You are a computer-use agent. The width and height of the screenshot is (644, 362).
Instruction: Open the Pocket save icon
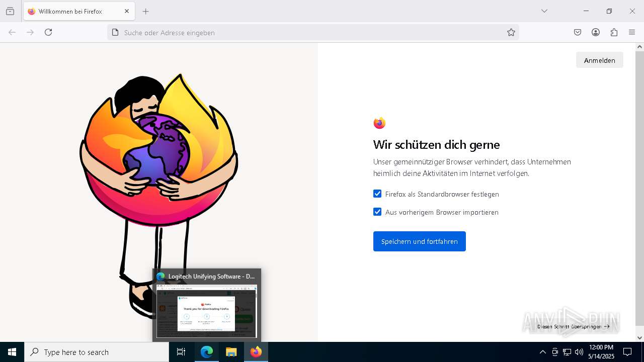coord(578,32)
